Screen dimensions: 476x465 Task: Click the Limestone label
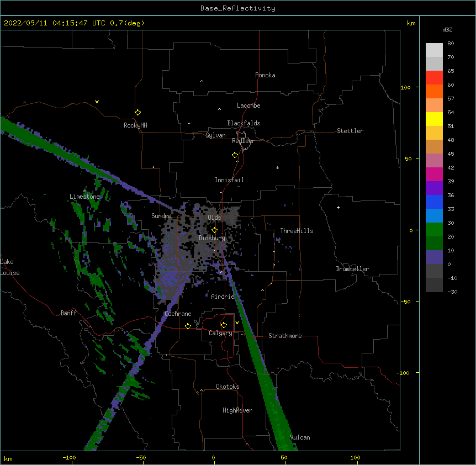[84, 197]
